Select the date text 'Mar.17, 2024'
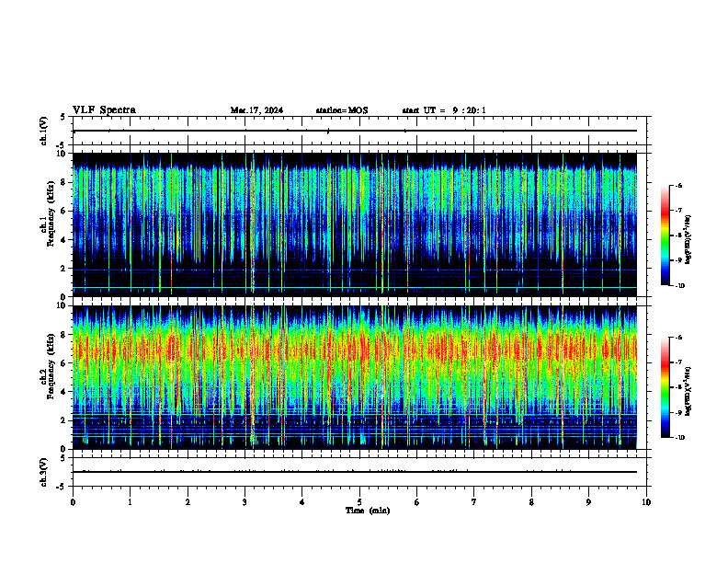The width and height of the screenshot is (728, 563). (256, 110)
